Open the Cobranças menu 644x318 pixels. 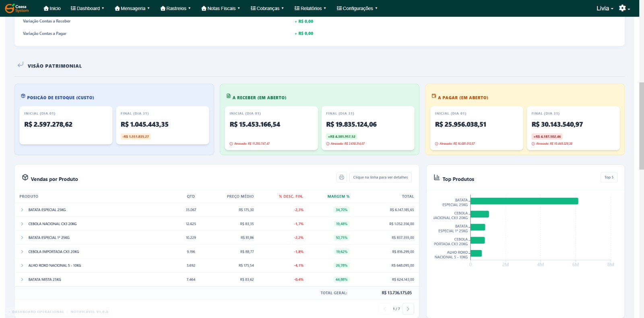pyautogui.click(x=267, y=8)
